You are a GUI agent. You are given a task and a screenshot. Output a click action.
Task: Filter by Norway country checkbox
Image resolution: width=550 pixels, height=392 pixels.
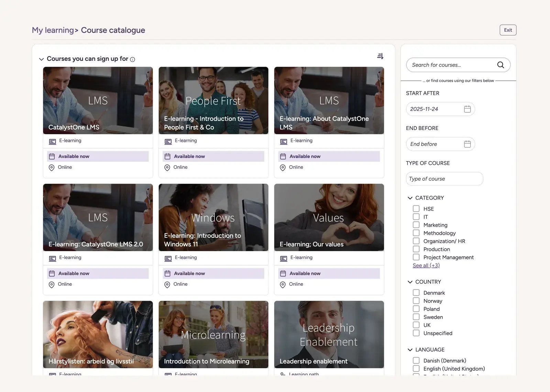point(416,301)
